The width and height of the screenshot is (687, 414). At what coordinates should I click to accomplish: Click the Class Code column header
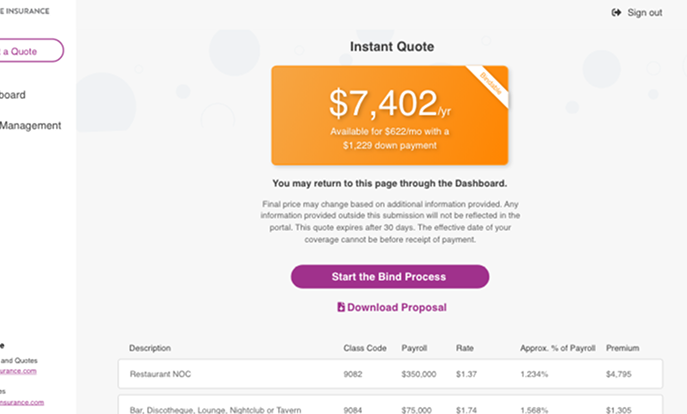coord(365,348)
